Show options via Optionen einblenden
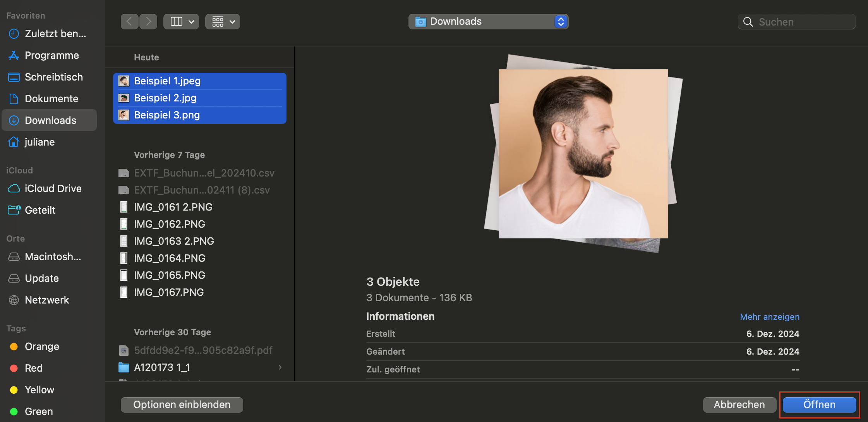Image resolution: width=868 pixels, height=422 pixels. pos(182,405)
